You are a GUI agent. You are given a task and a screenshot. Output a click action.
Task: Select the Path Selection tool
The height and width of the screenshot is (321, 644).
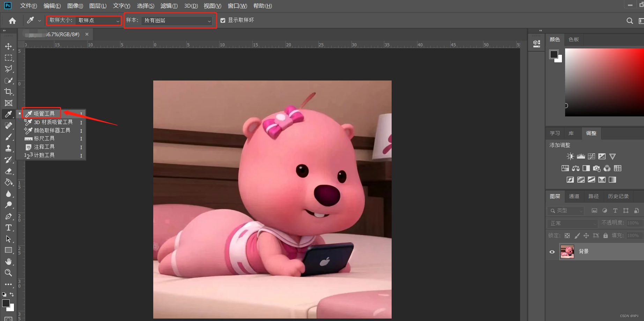point(8,239)
